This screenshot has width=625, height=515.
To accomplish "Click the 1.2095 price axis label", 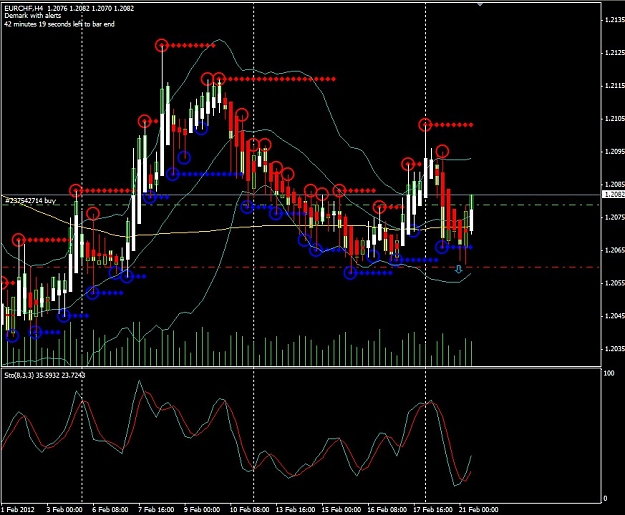I will click(x=614, y=151).
